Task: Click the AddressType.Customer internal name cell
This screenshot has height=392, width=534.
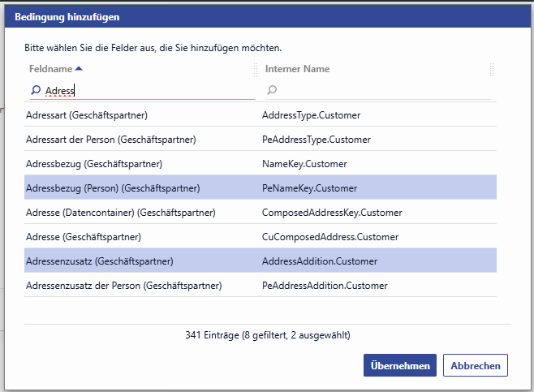Action: (311, 115)
